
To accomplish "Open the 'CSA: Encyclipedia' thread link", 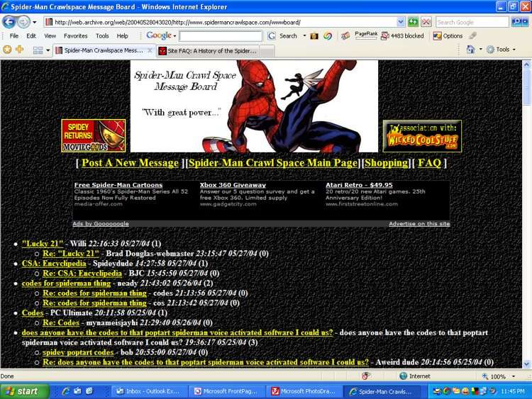I will [50, 263].
